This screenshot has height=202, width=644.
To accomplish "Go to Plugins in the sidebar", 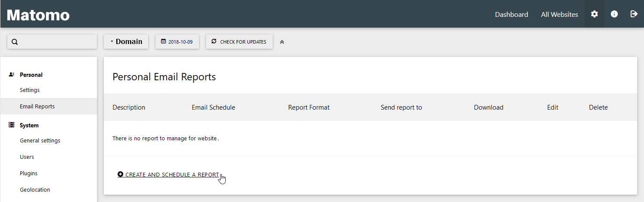I will point(28,173).
